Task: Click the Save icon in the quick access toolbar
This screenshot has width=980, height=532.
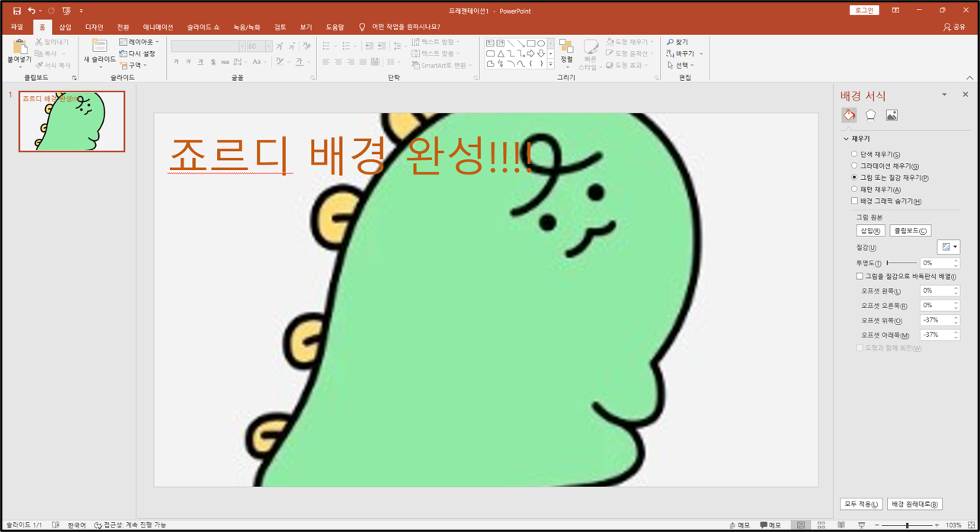Action: [x=16, y=11]
